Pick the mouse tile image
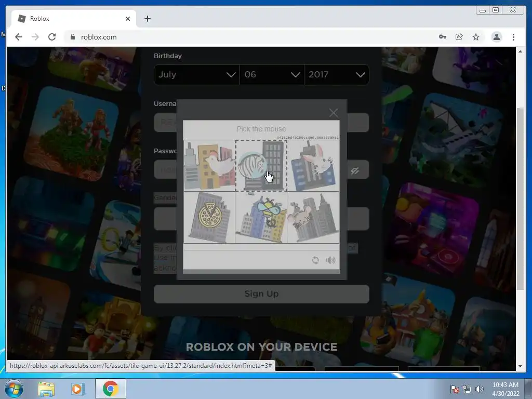532x399 pixels. pos(313,218)
